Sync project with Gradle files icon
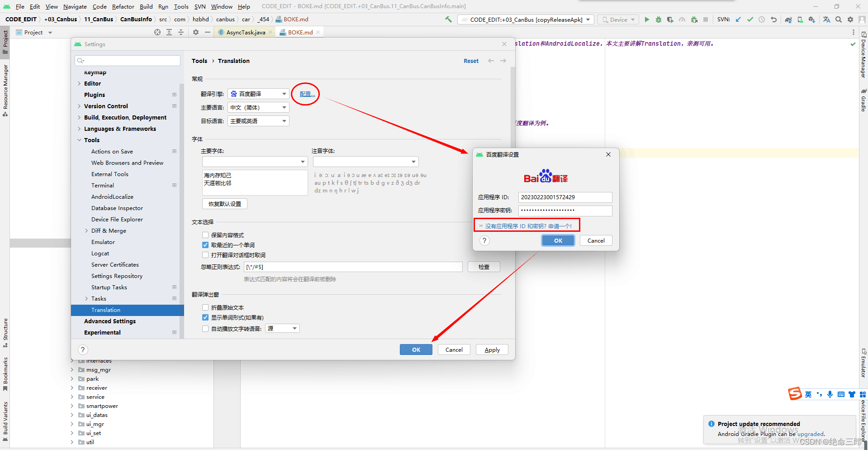Viewport: 868px width, 450px height. (x=788, y=19)
